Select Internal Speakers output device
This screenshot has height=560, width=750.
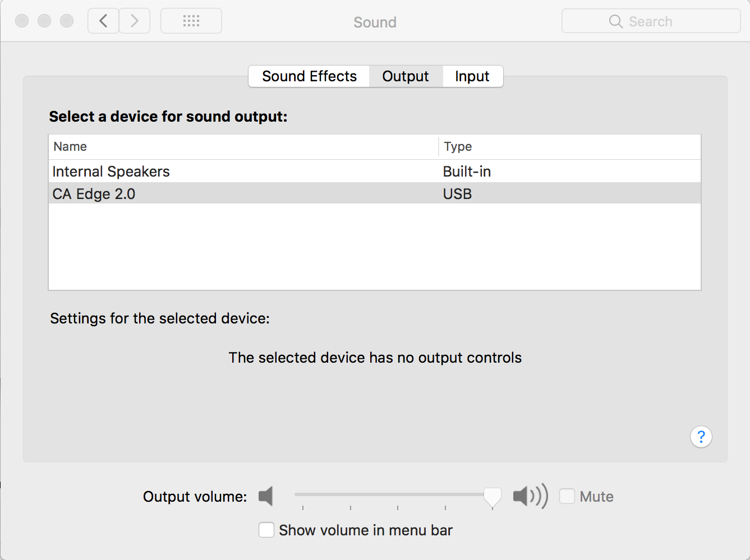[x=111, y=172]
